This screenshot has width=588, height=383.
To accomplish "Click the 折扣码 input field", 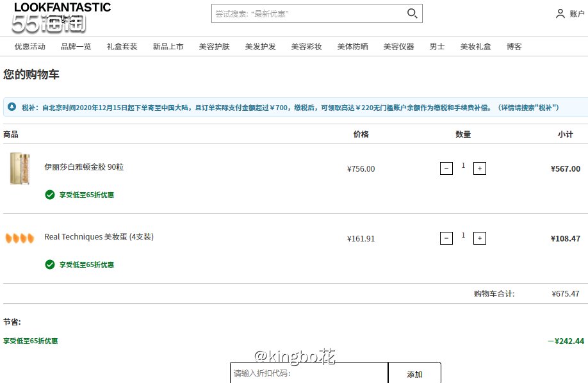I will [x=307, y=374].
